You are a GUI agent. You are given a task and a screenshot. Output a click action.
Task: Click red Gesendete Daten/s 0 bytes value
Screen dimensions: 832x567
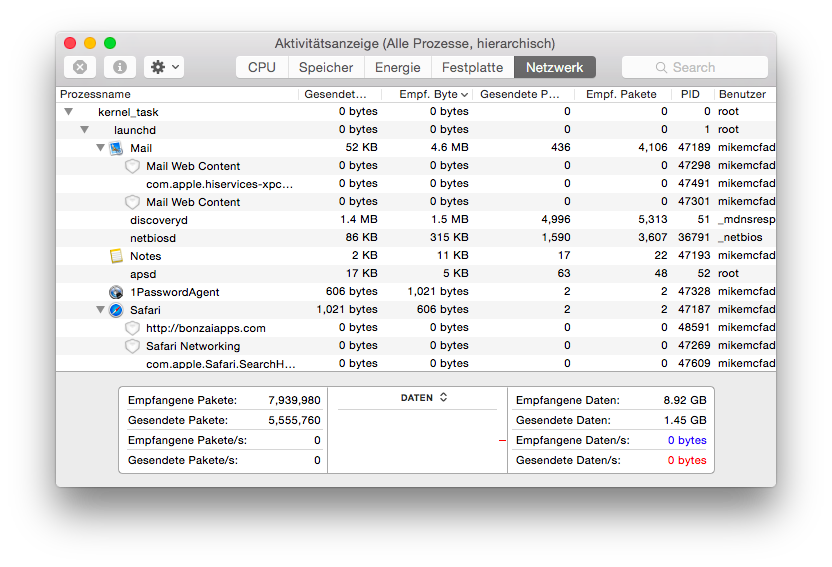coord(687,461)
